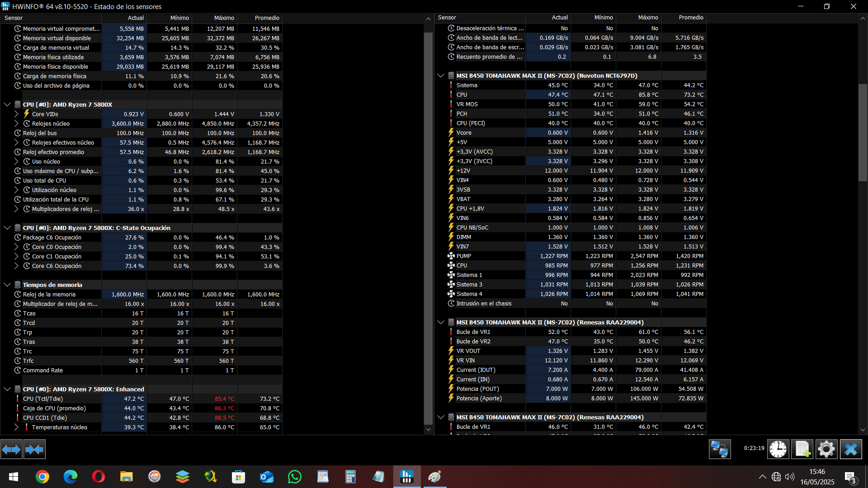Click left pane Sensor column header
The width and height of the screenshot is (868, 488).
tap(51, 18)
